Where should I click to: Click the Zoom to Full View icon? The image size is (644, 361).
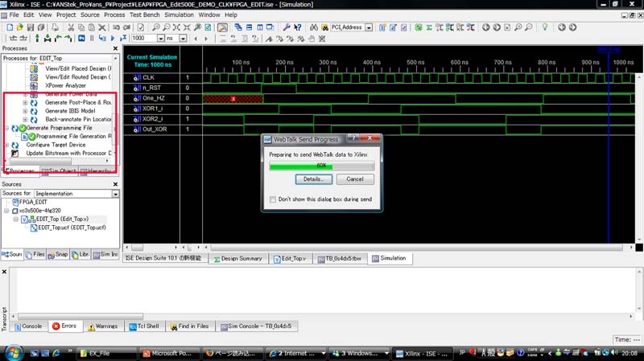(176, 27)
